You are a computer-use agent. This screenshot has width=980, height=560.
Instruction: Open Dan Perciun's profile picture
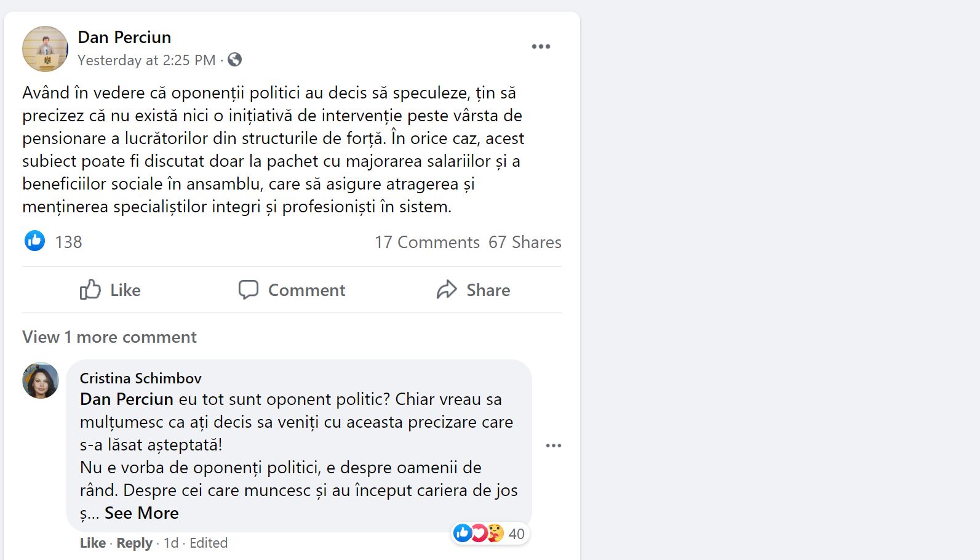point(45,49)
